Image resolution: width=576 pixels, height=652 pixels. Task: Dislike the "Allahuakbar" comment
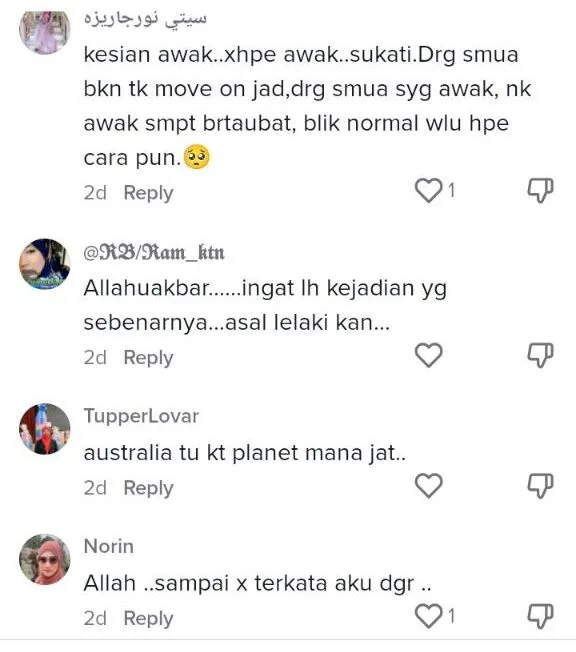pos(540,355)
